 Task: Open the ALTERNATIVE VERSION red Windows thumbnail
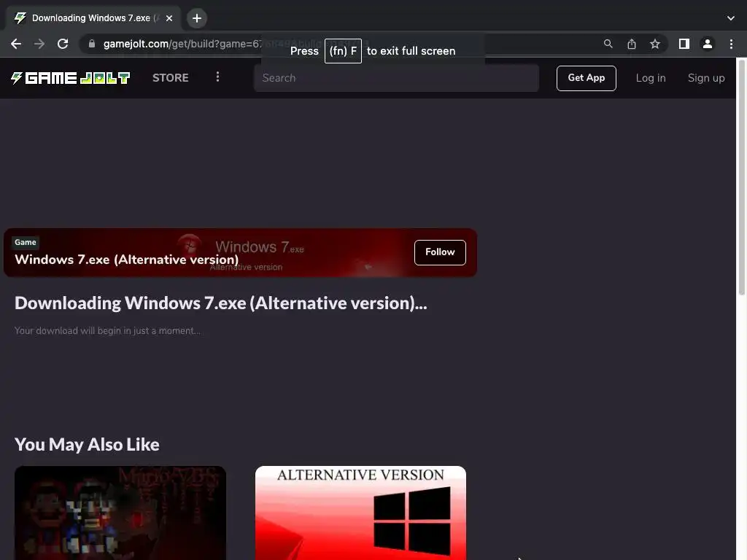click(x=360, y=513)
